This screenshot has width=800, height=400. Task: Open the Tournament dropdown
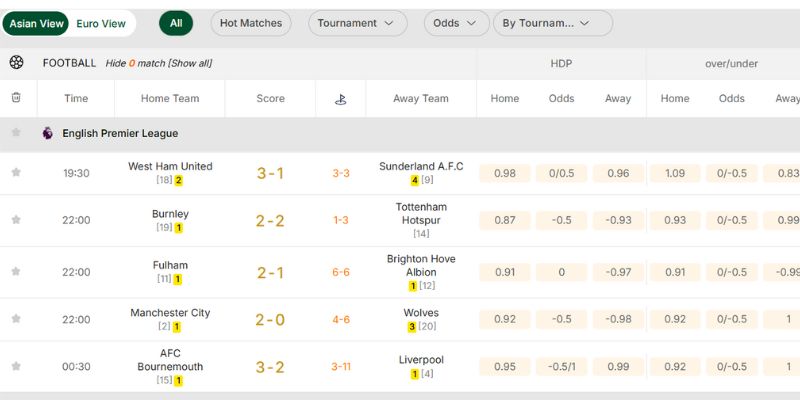click(357, 23)
